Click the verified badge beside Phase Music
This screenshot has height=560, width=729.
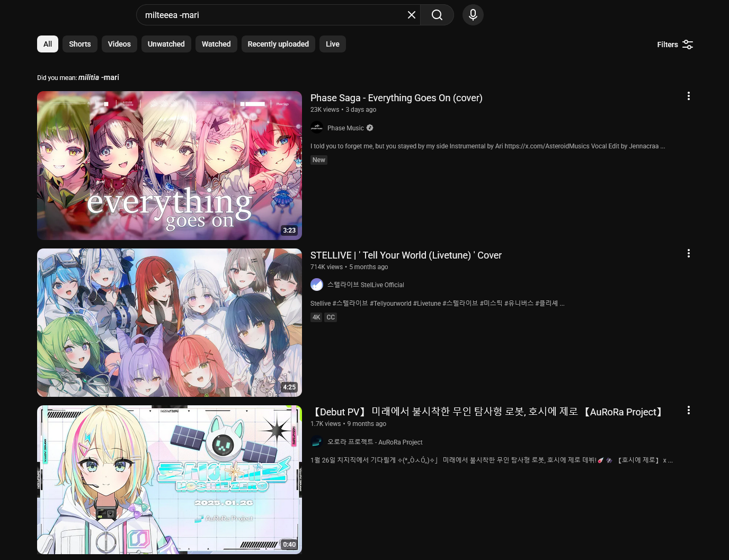click(x=370, y=128)
